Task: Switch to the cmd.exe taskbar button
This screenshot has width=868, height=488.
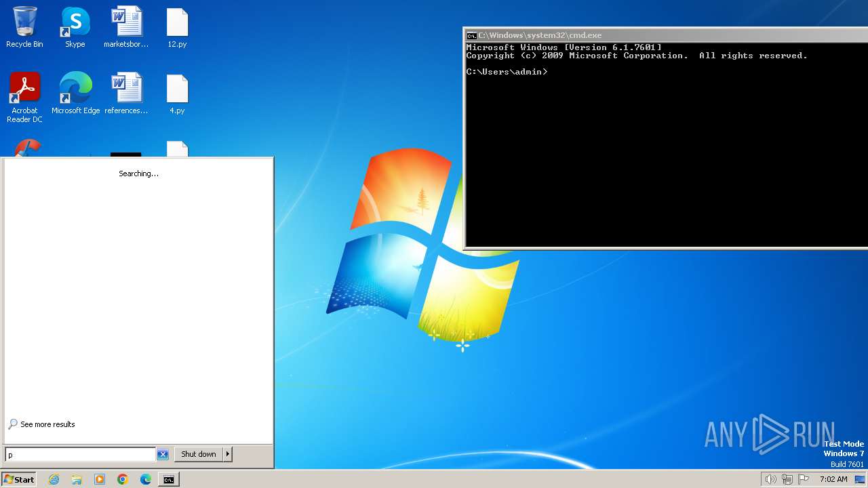Action: tap(168, 479)
